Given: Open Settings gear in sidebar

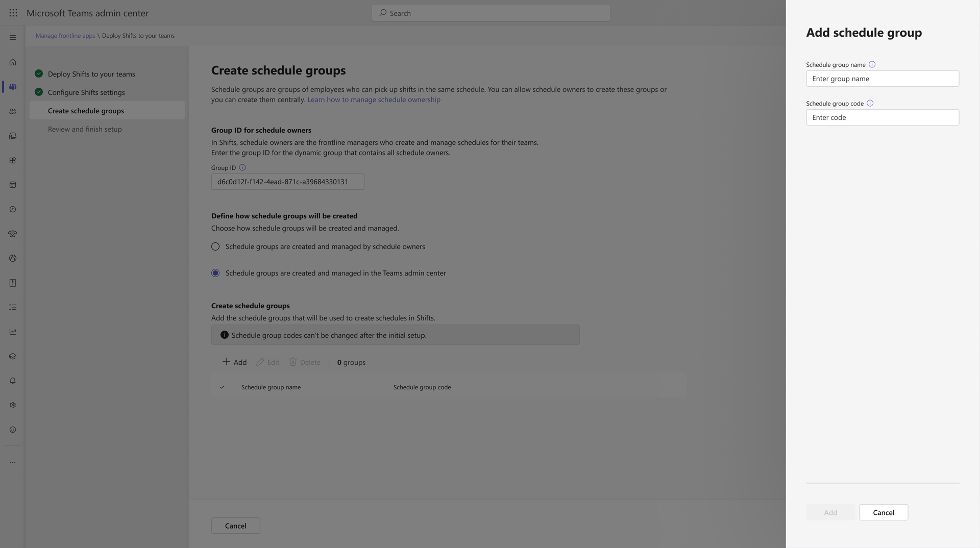Looking at the screenshot, I should [13, 405].
